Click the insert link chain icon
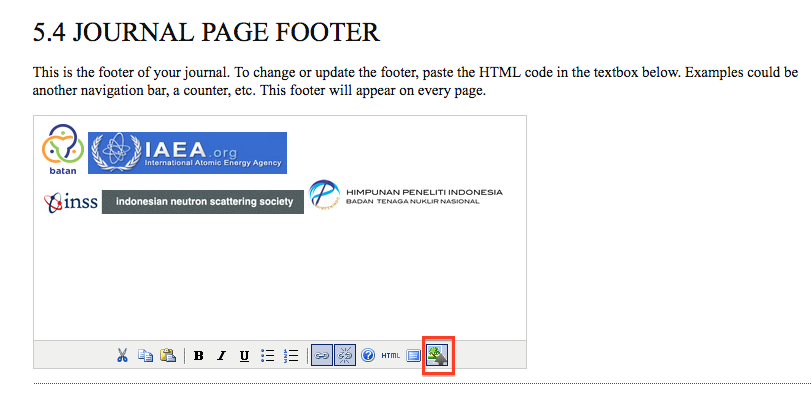 point(322,355)
